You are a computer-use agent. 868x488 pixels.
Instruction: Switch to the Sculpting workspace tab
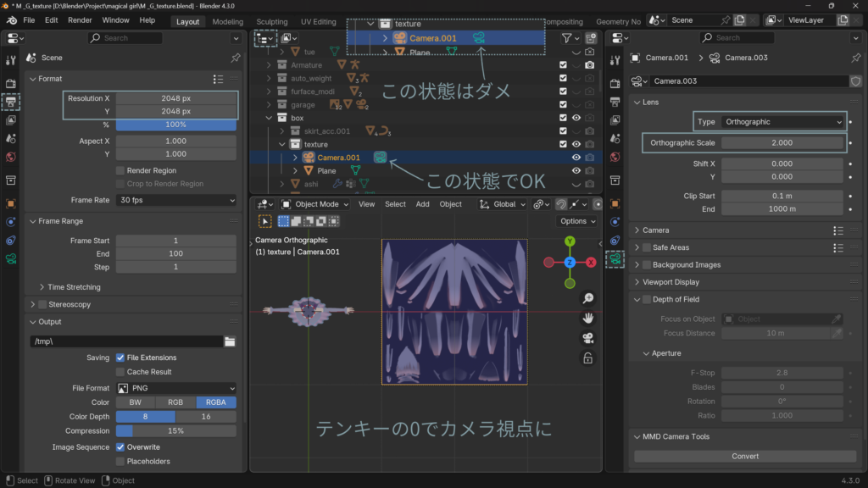point(272,22)
